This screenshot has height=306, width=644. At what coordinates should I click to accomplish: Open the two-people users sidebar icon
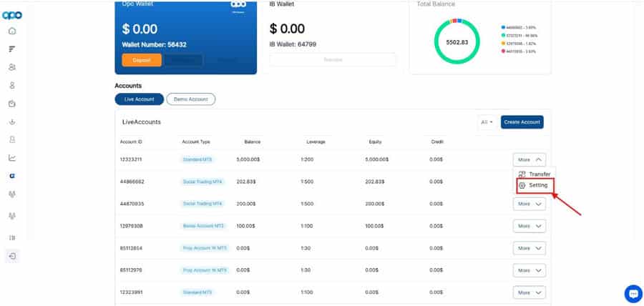[x=12, y=67]
